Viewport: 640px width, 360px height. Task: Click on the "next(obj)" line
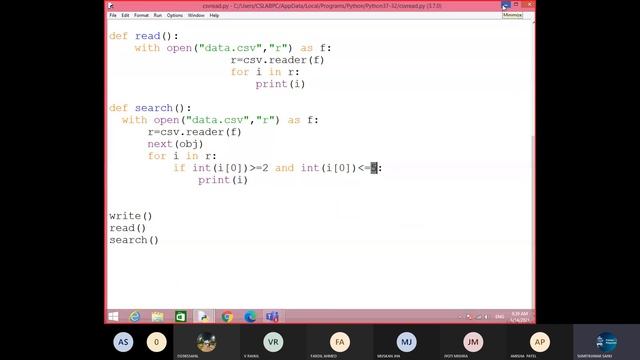(175, 144)
